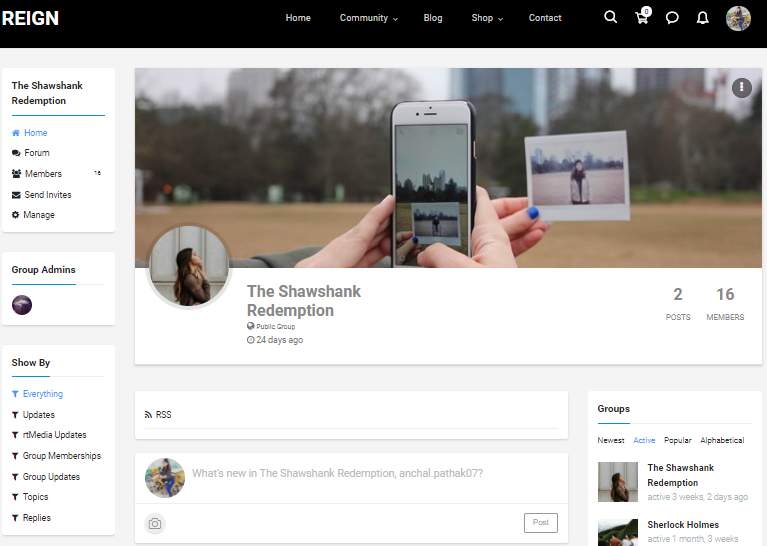Screen dimensions: 767x546
Task: Filter activity by Everything
Action: pyautogui.click(x=37, y=394)
